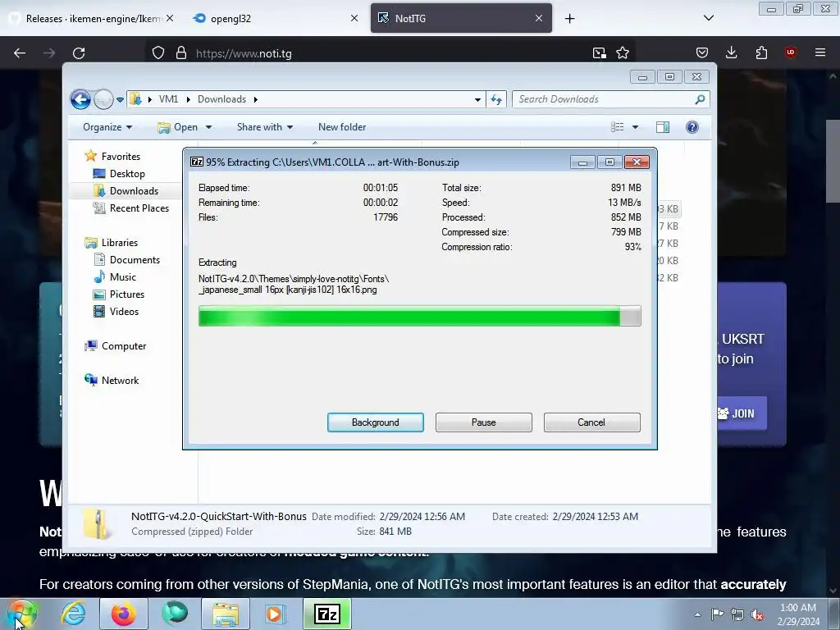840x630 pixels.
Task: Click the green extraction progress bar
Action: [419, 316]
